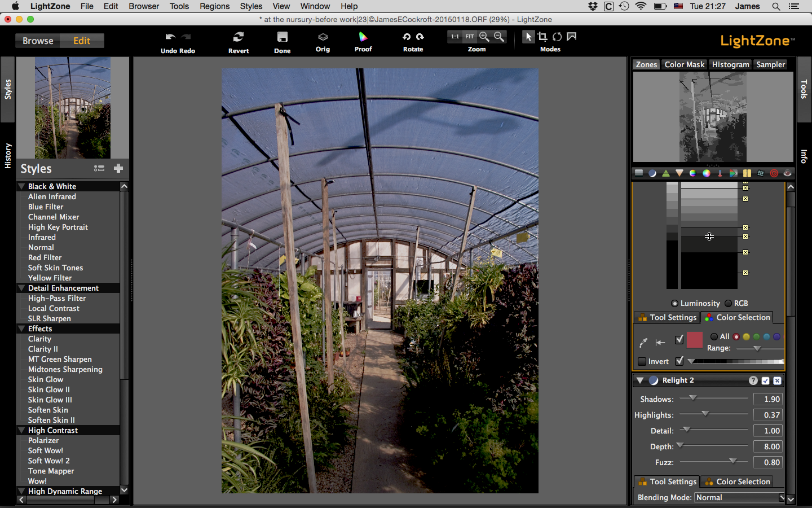
Task: Apply the Tone Mapper style
Action: [x=51, y=471]
